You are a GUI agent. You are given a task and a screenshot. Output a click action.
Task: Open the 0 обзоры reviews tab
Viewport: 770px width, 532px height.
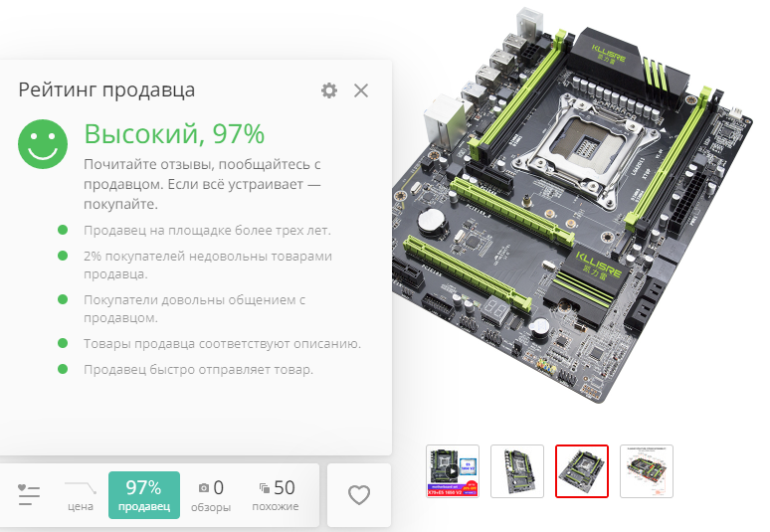211,495
